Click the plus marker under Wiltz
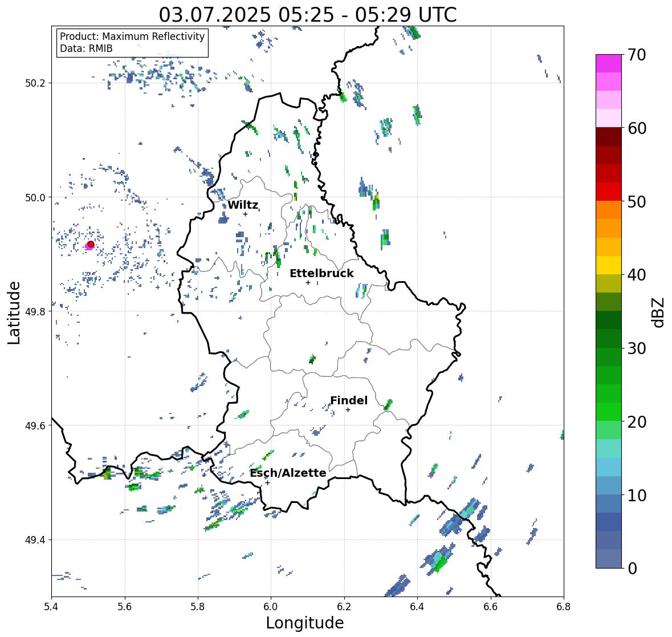This screenshot has height=637, width=672. point(245,214)
